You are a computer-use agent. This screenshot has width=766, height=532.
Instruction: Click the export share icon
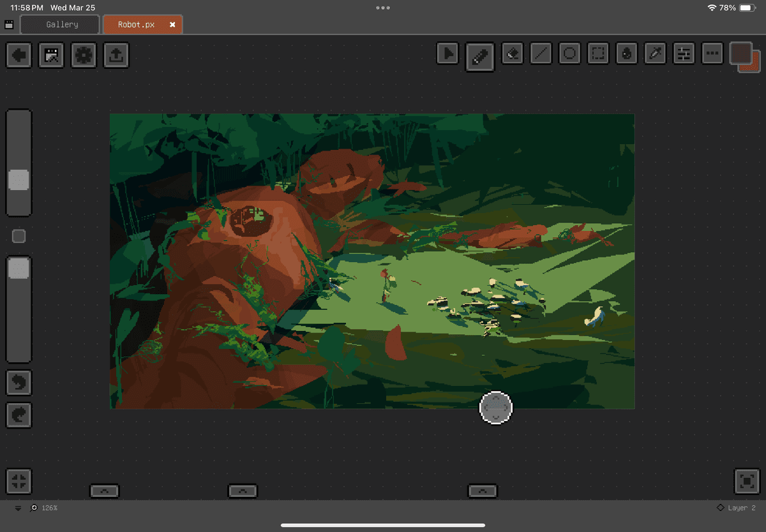[115, 55]
